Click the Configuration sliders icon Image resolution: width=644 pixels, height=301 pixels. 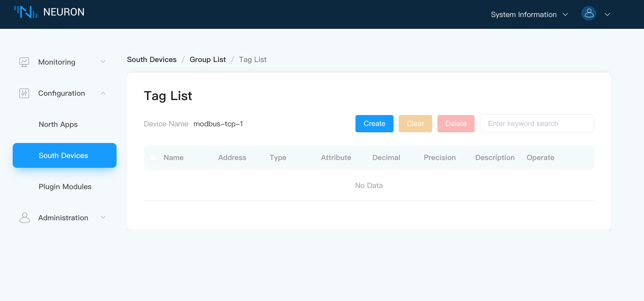[25, 93]
